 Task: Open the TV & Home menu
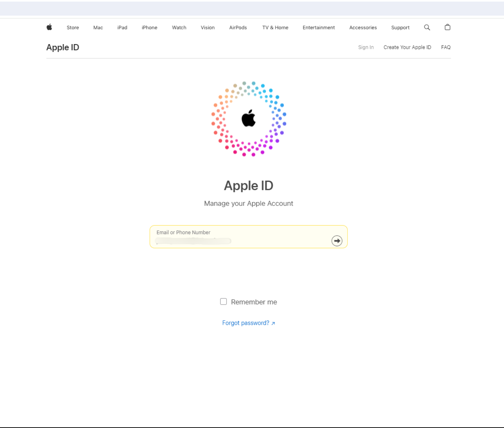(275, 28)
